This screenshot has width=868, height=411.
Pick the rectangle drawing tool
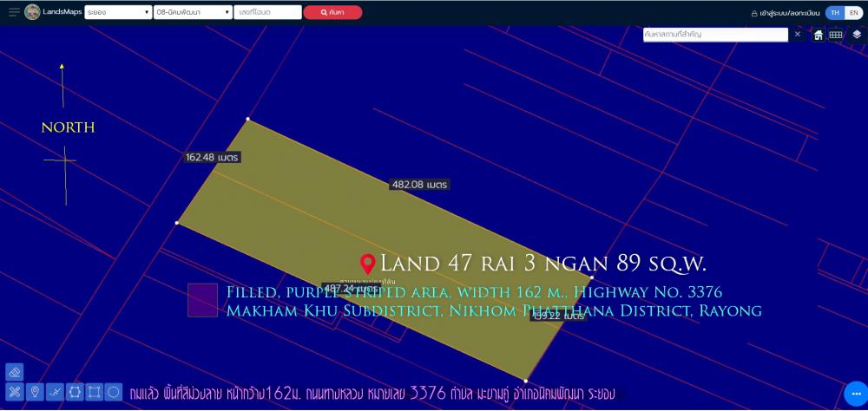tap(95, 391)
